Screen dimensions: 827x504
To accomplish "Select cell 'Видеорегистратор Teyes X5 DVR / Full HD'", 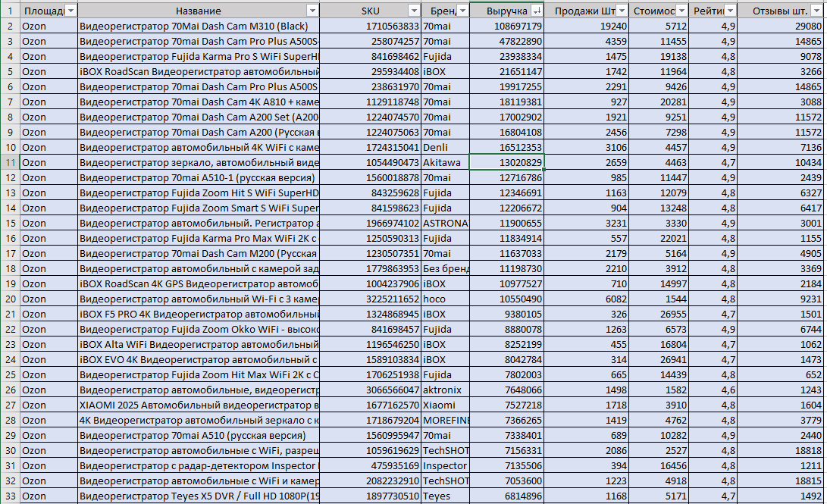I will point(199,496).
